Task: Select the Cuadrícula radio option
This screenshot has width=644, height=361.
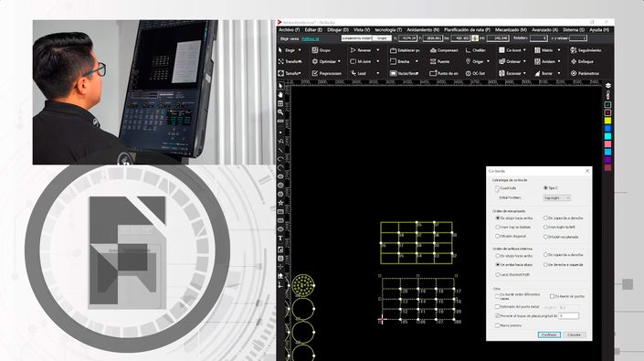Action: click(497, 188)
